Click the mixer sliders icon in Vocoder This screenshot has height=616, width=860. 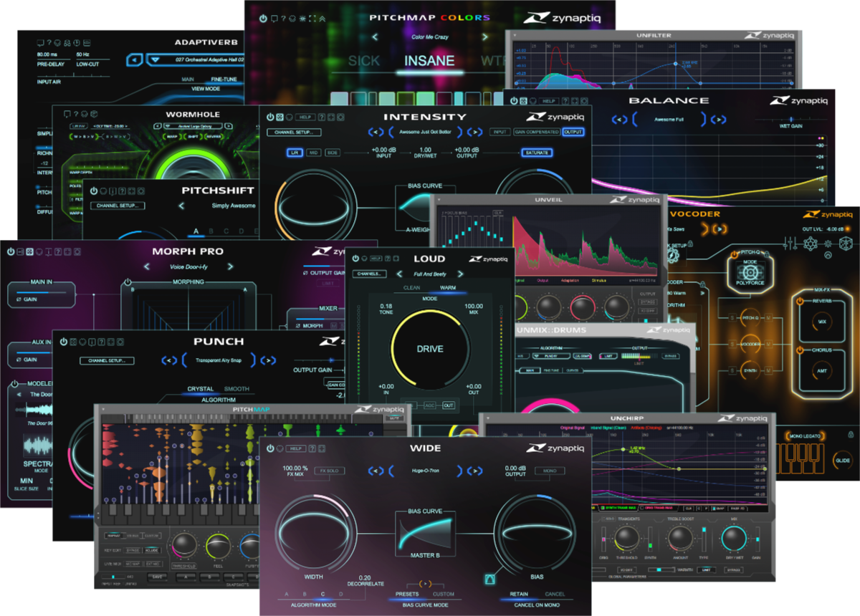(791, 244)
